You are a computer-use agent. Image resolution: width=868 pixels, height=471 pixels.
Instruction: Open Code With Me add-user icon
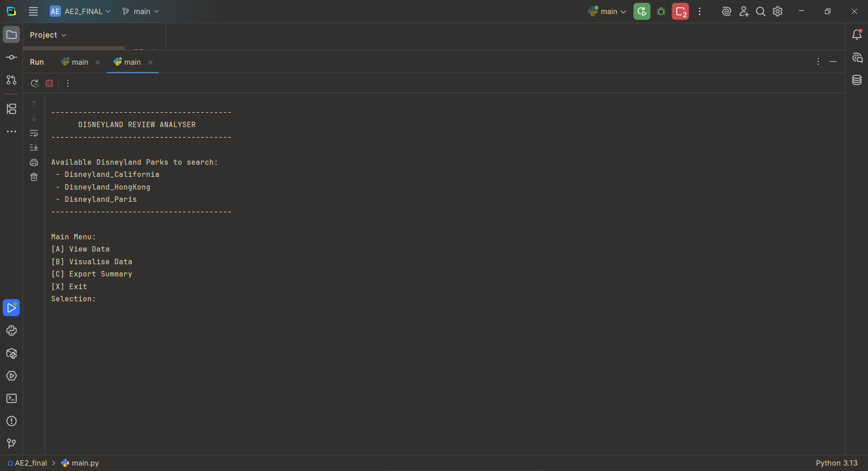[x=744, y=11]
